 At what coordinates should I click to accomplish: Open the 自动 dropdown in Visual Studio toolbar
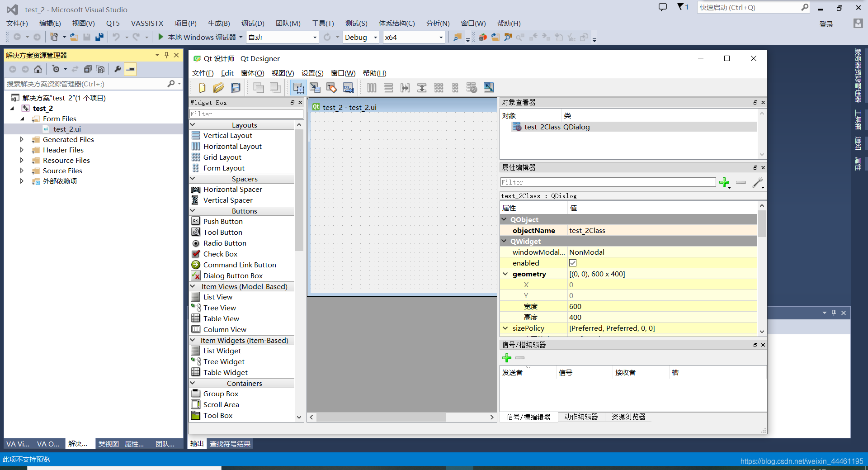tap(315, 38)
